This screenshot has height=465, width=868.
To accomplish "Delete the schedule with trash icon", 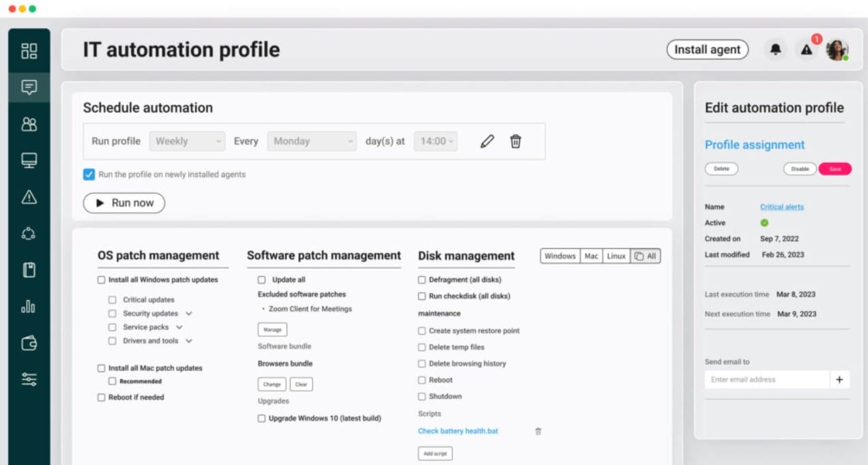I will tap(516, 141).
